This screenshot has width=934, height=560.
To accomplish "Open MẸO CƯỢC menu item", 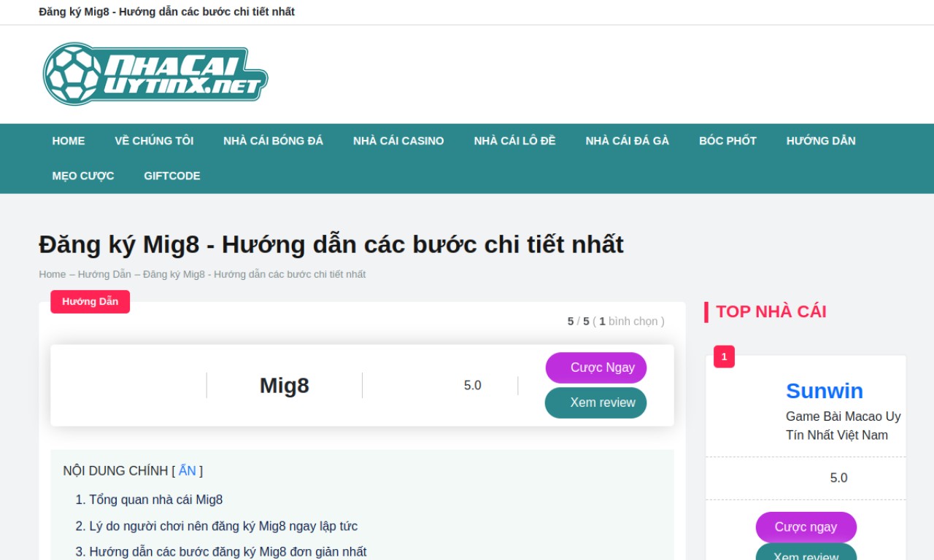I will point(83,176).
